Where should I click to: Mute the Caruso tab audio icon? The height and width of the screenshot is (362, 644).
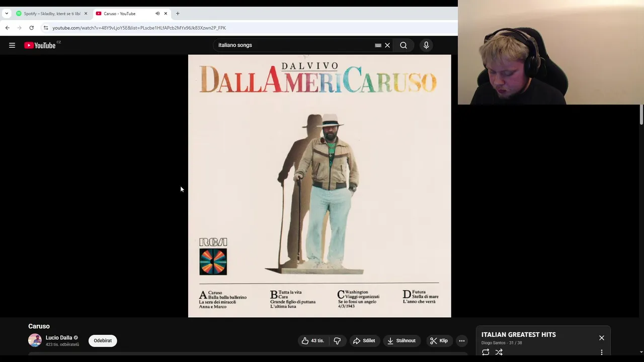(157, 14)
